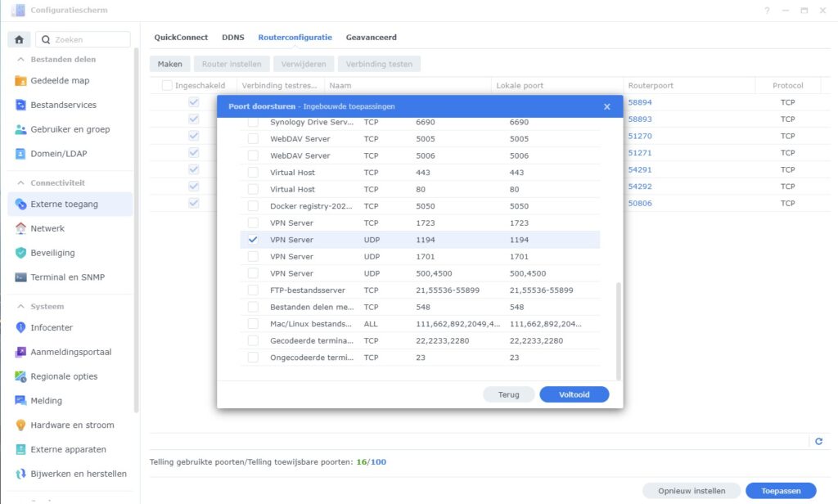Click the dialog list vertical scrollbar

point(619,331)
